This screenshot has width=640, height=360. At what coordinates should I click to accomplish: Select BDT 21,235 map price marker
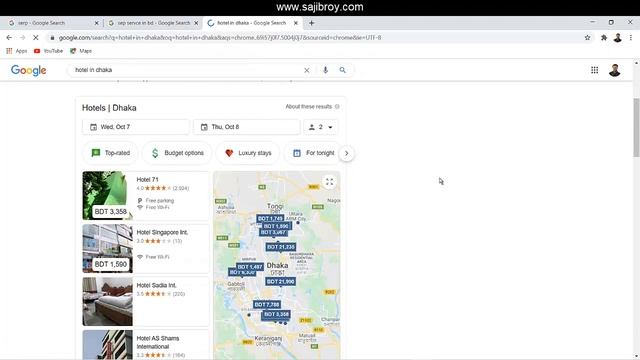[x=280, y=247]
